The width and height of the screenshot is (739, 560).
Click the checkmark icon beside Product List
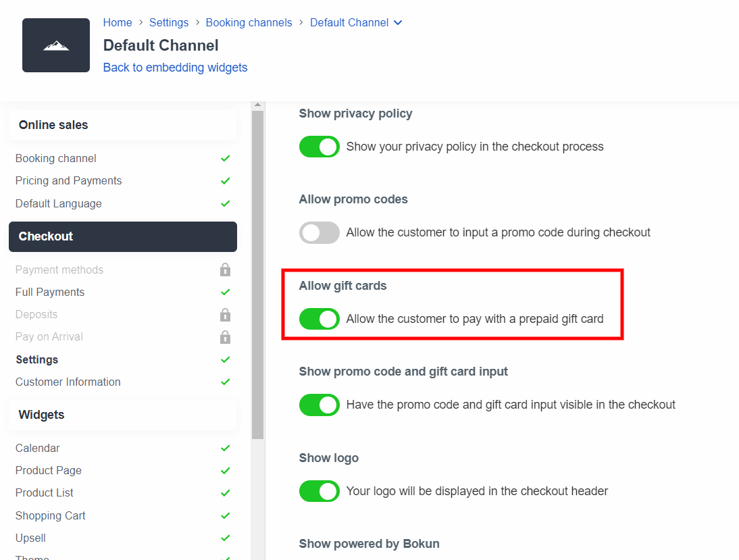pos(226,493)
